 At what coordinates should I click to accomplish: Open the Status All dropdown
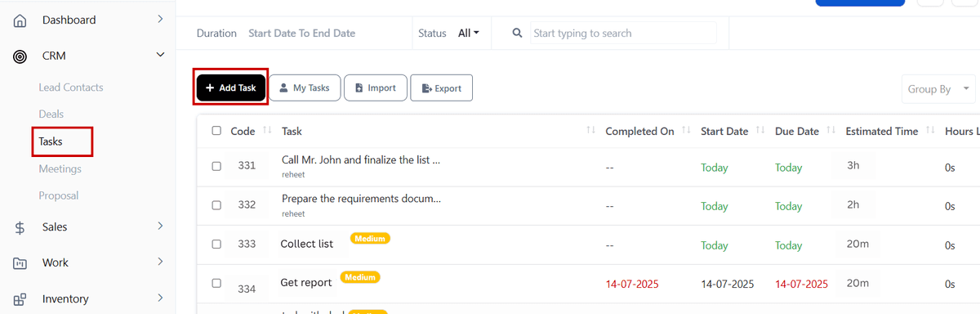(x=469, y=34)
